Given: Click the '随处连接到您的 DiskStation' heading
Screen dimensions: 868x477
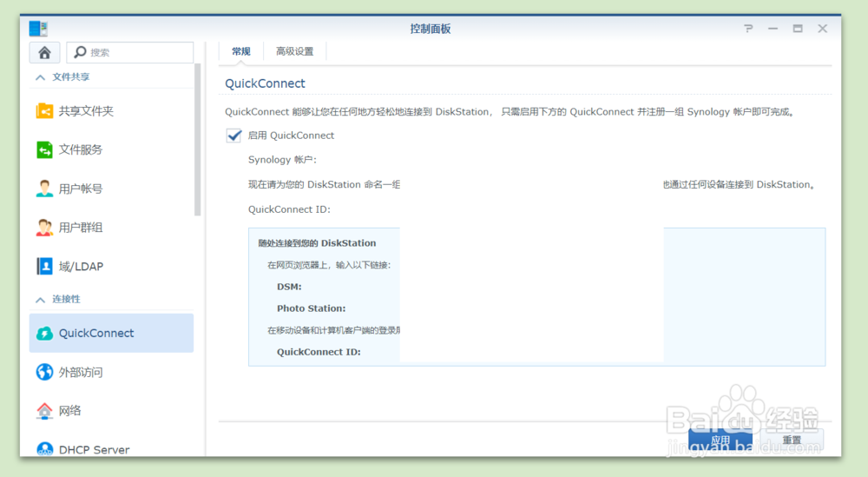Looking at the screenshot, I should tap(317, 242).
